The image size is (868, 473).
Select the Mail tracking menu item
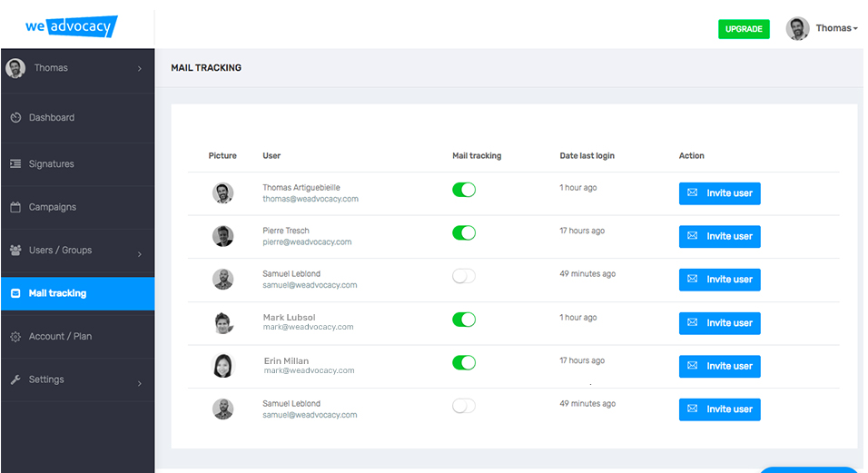tap(77, 293)
